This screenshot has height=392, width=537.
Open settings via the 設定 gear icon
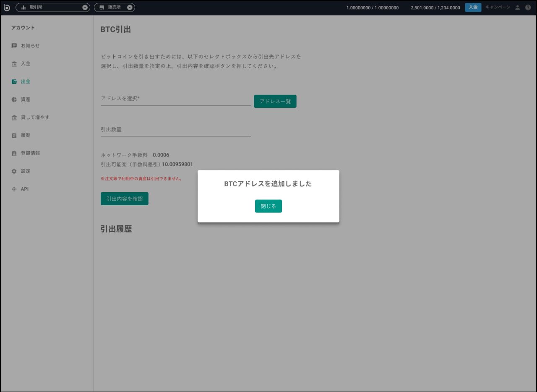click(14, 171)
